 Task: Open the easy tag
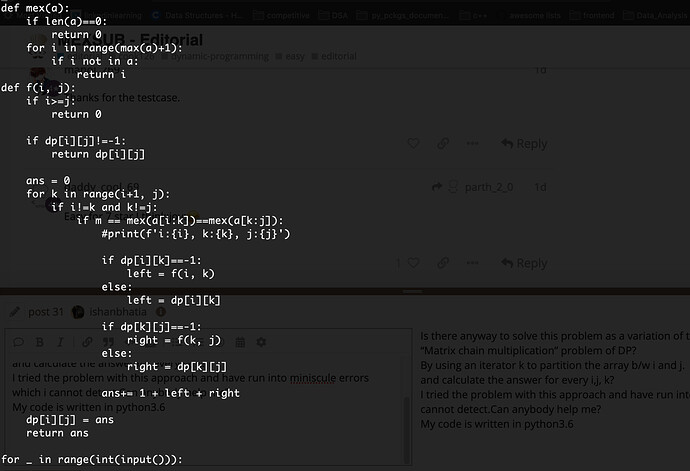tap(290, 56)
